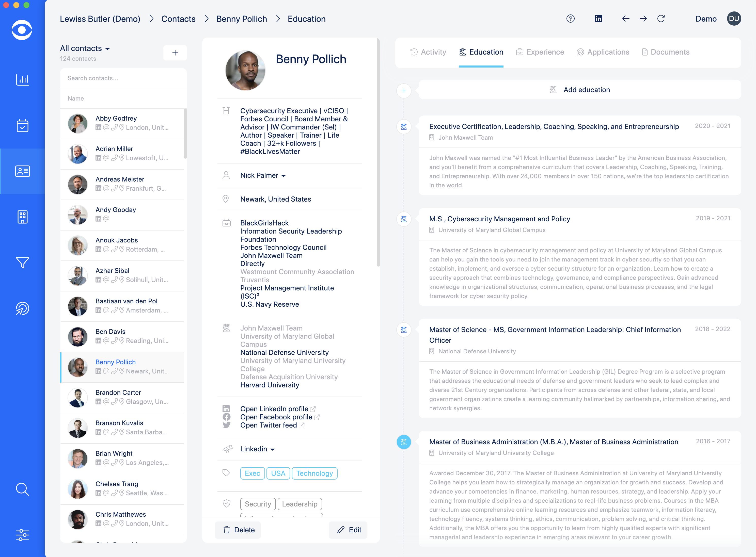This screenshot has height=557, width=756.
Task: Switch to the Experience tab
Action: click(x=540, y=52)
